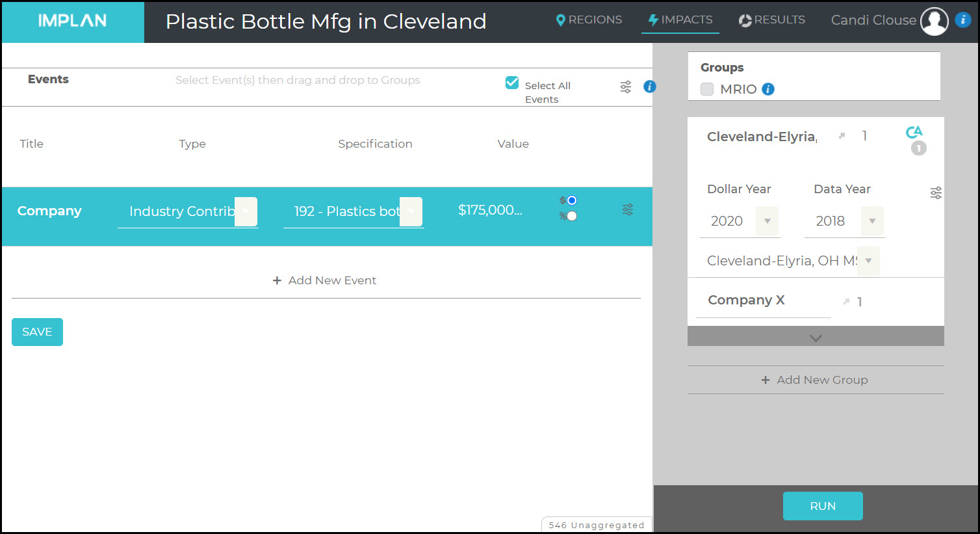Screen dimensions: 980x534
Task: Go to the Results tab
Action: click(x=772, y=20)
